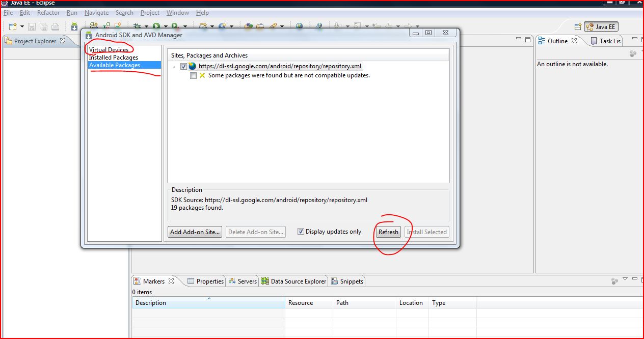644x339 pixels.
Task: Open the Search menu
Action: coord(124,13)
